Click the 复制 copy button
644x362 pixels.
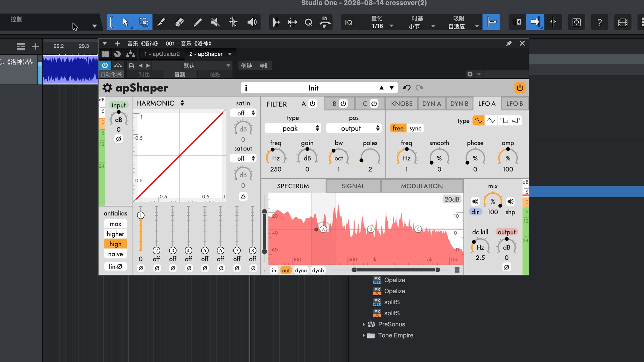180,74
